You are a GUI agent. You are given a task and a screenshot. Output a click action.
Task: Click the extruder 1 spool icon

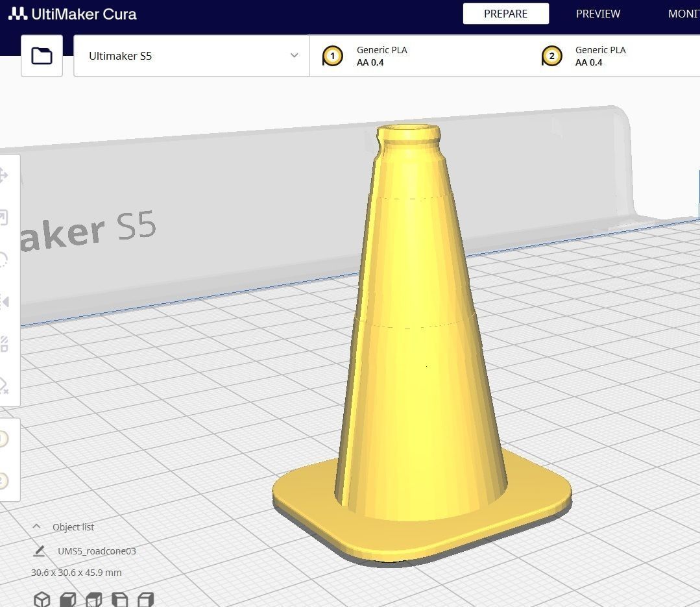tap(332, 56)
